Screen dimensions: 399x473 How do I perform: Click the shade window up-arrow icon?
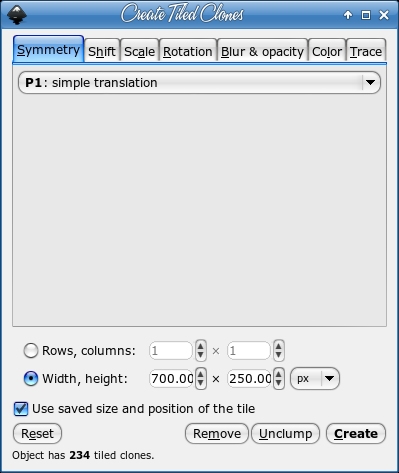coord(348,15)
